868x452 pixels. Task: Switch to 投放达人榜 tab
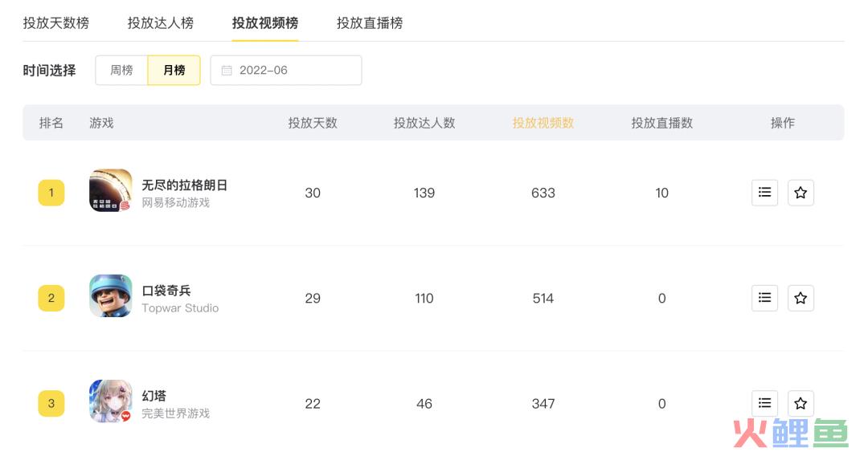tap(161, 23)
